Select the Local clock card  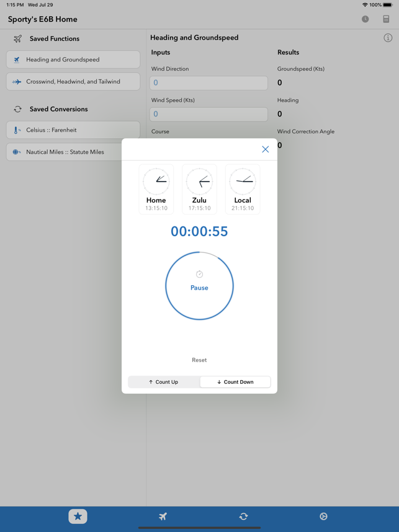[243, 189]
